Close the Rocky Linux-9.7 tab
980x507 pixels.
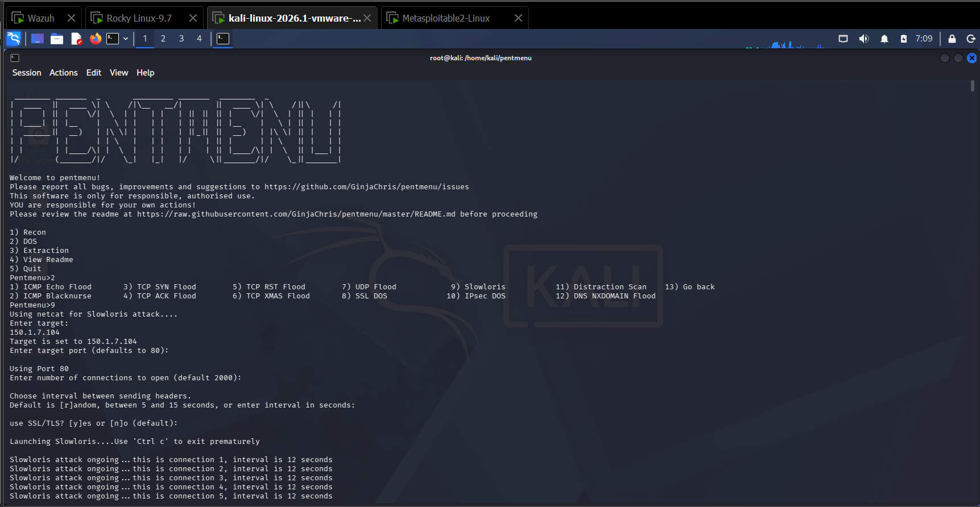coord(193,18)
